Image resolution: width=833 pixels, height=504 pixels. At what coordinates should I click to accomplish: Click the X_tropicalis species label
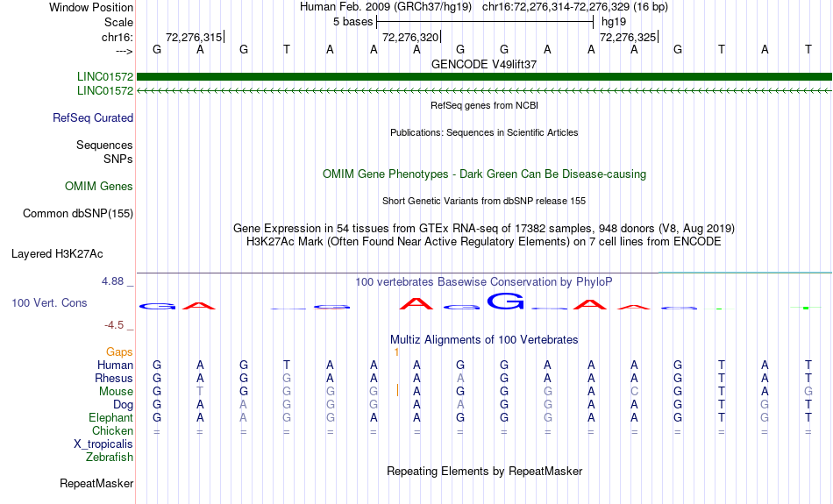pos(103,444)
